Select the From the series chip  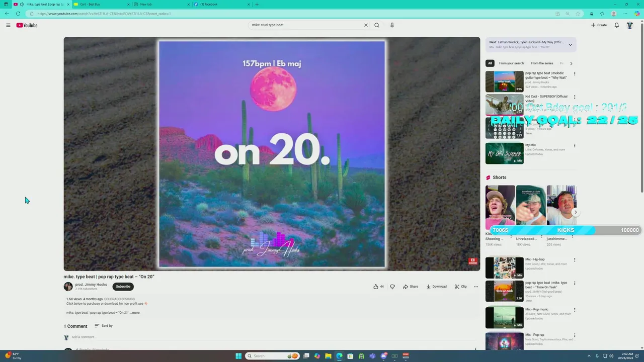pos(542,63)
